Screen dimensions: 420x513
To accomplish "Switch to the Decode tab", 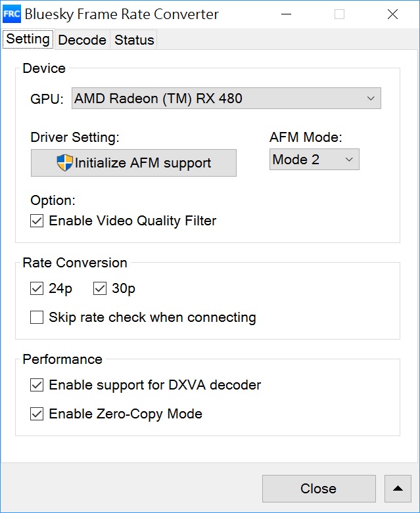I will click(x=82, y=40).
